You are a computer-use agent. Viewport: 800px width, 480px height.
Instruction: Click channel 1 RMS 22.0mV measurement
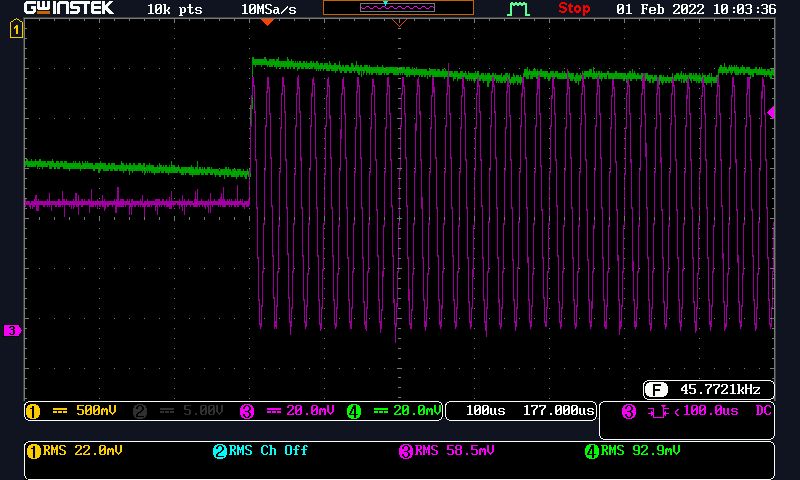tap(74, 451)
